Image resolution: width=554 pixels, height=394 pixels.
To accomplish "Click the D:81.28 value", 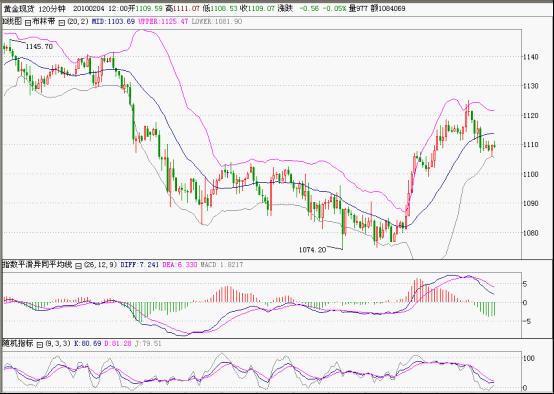I will pos(118,343).
